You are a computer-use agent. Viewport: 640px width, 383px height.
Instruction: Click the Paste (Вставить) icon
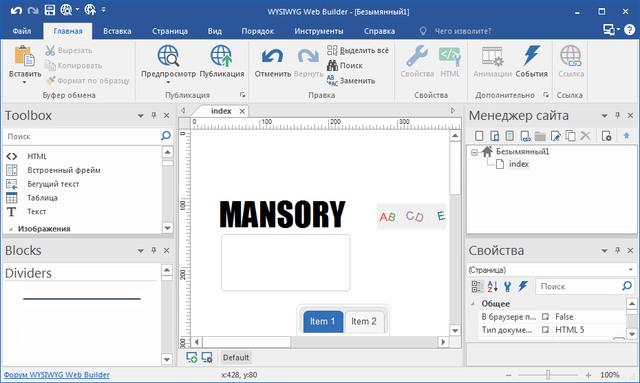(24, 56)
